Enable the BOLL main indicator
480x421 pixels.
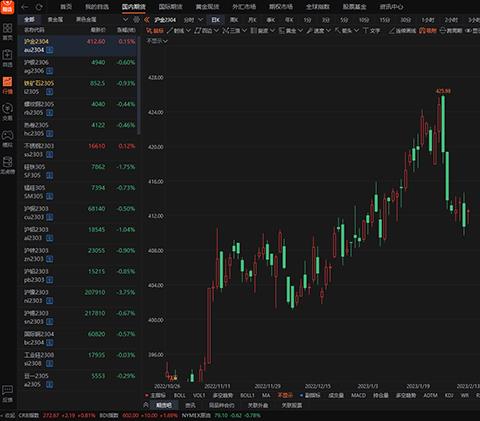179,395
